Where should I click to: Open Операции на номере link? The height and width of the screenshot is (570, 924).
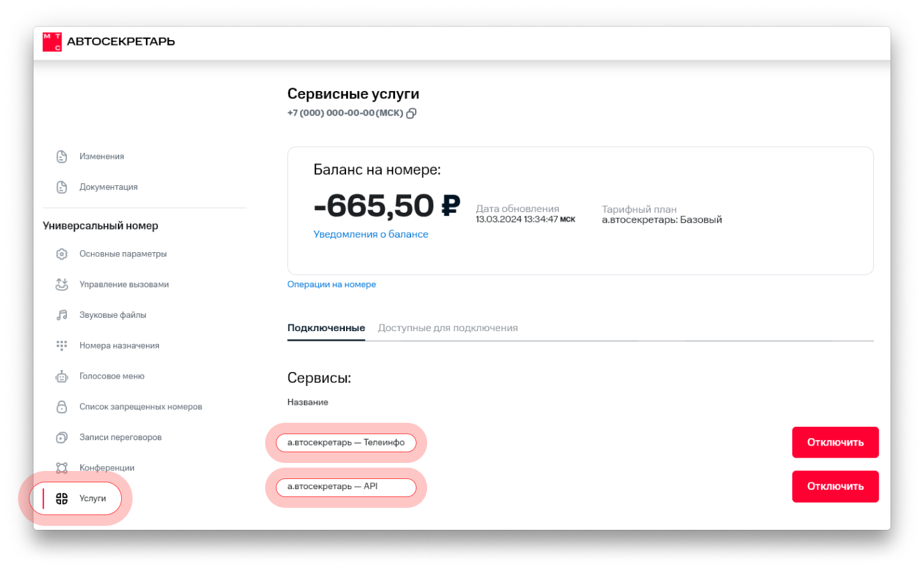pyautogui.click(x=331, y=284)
